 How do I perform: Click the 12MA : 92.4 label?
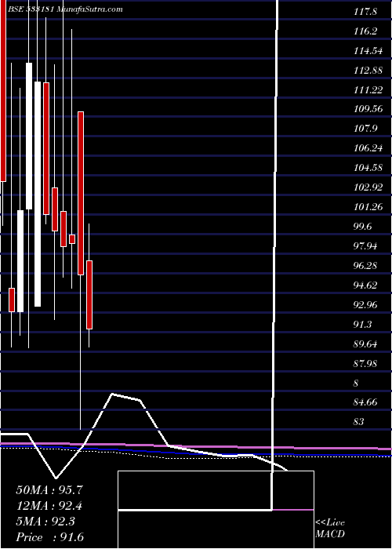click(49, 506)
